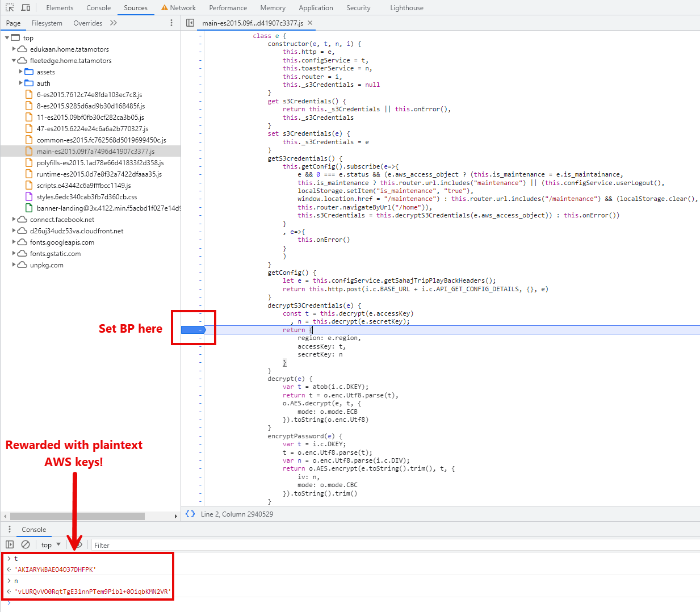Hide the file navigator sidebar
The width and height of the screenshot is (700, 612).
[x=190, y=23]
